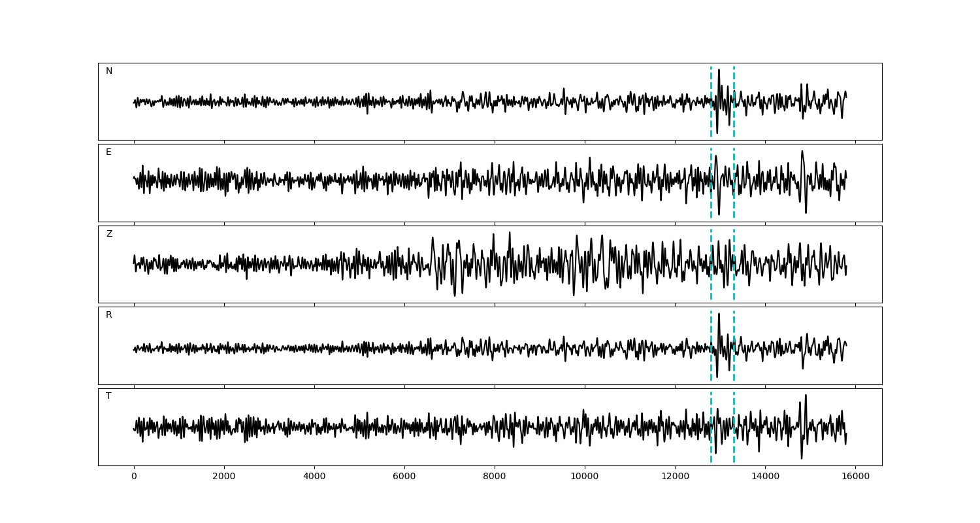
Task: Click the x-axis tick label 10000
Action: pyautogui.click(x=585, y=477)
